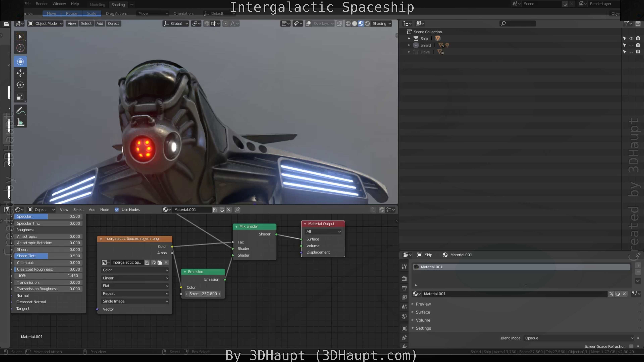
Task: Toggle visibility eye of Ship collection
Action: click(631, 39)
